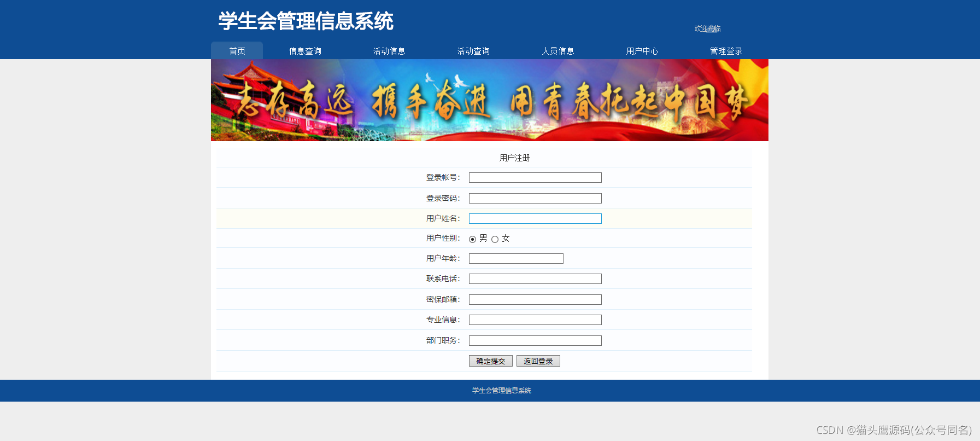The height and width of the screenshot is (441, 980).
Task: Focus the 联系电话 input field
Action: click(535, 278)
